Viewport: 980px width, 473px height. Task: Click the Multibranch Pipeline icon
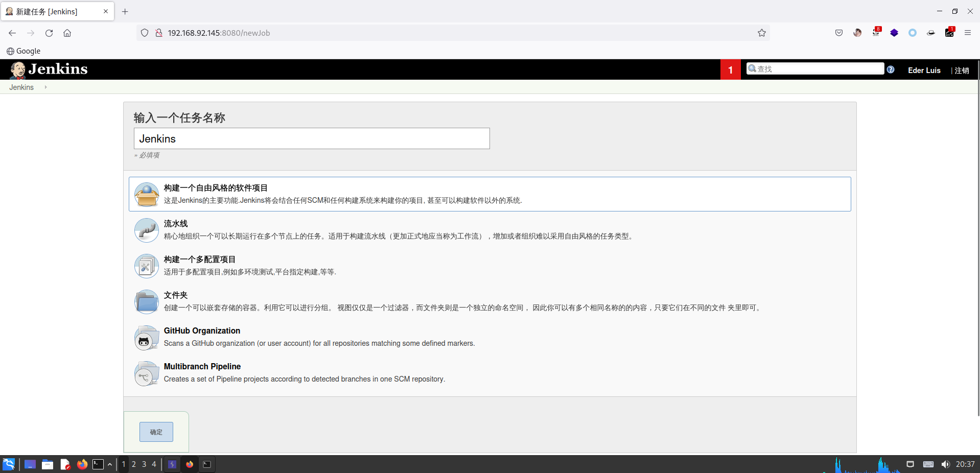pos(147,373)
